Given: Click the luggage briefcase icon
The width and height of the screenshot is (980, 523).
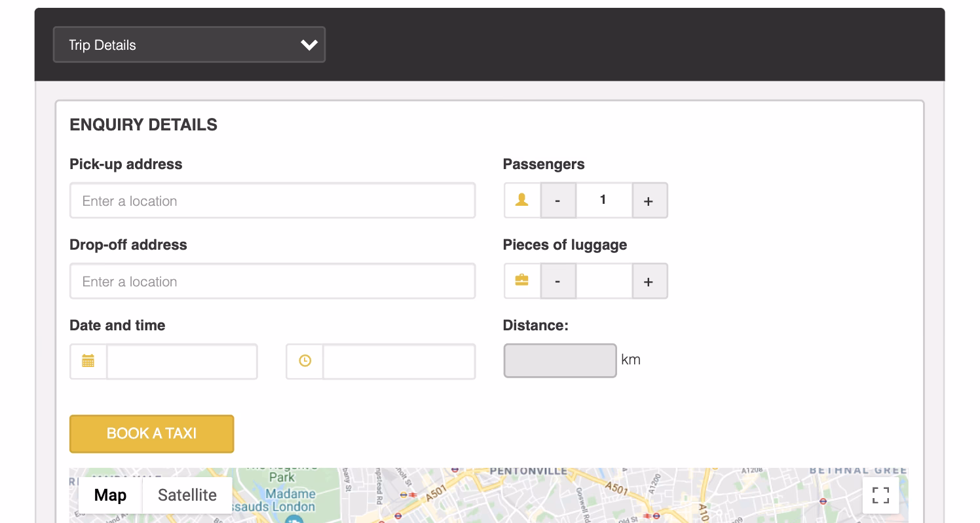Looking at the screenshot, I should (521, 281).
